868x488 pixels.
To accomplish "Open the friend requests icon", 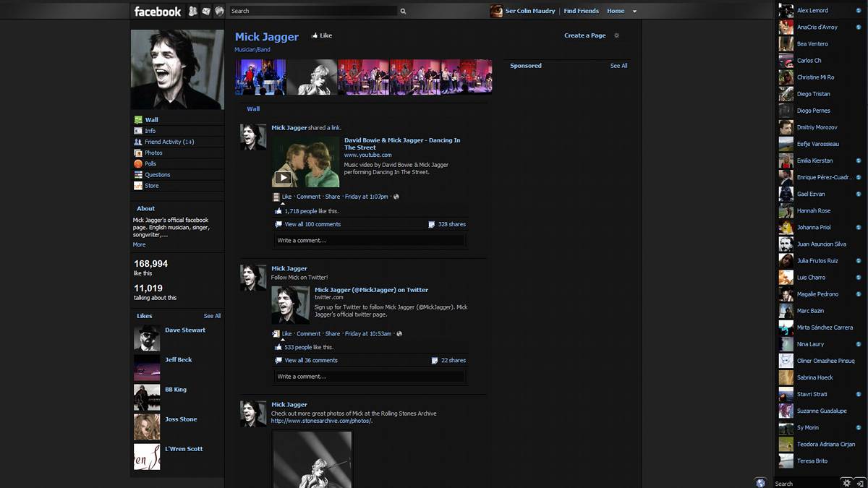I will [192, 11].
